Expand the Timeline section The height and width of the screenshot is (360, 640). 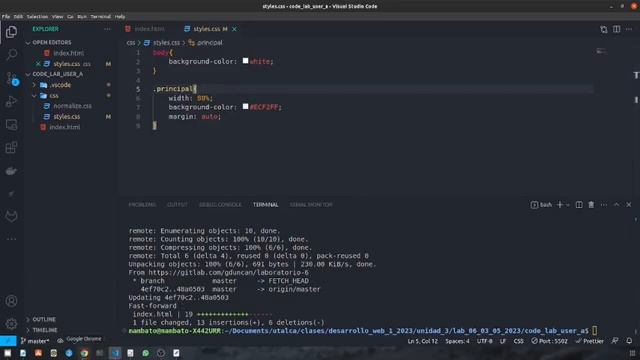click(x=44, y=330)
